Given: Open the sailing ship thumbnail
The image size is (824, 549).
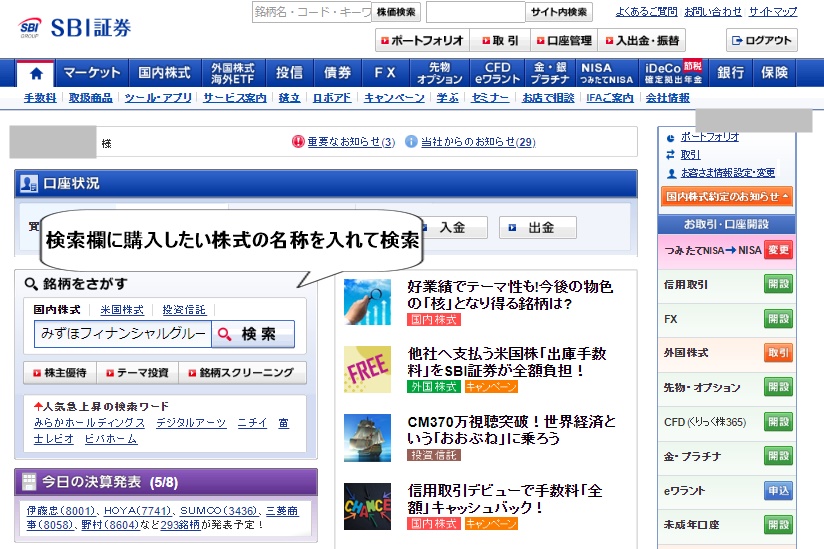Looking at the screenshot, I should tap(367, 438).
